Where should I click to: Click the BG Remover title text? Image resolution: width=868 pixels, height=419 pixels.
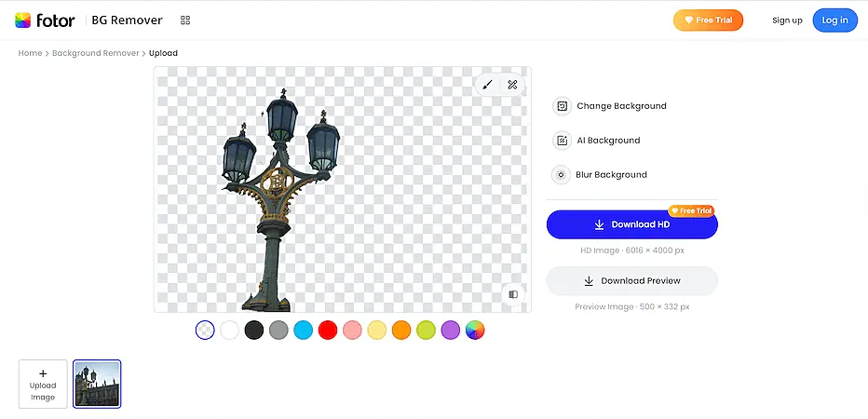(128, 20)
